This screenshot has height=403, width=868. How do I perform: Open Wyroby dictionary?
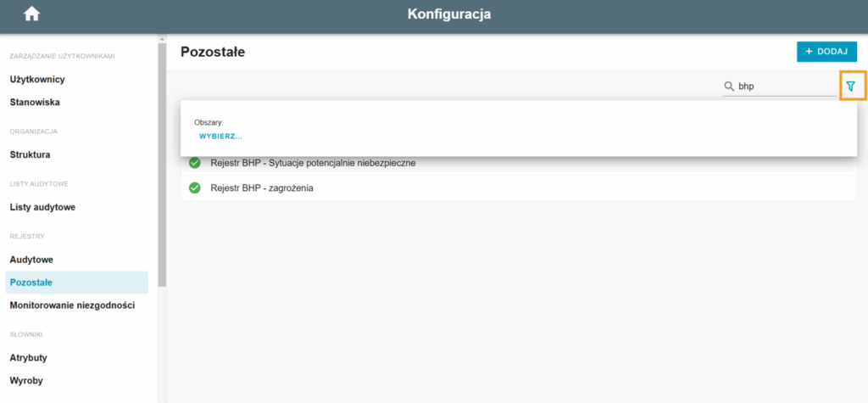pos(26,381)
